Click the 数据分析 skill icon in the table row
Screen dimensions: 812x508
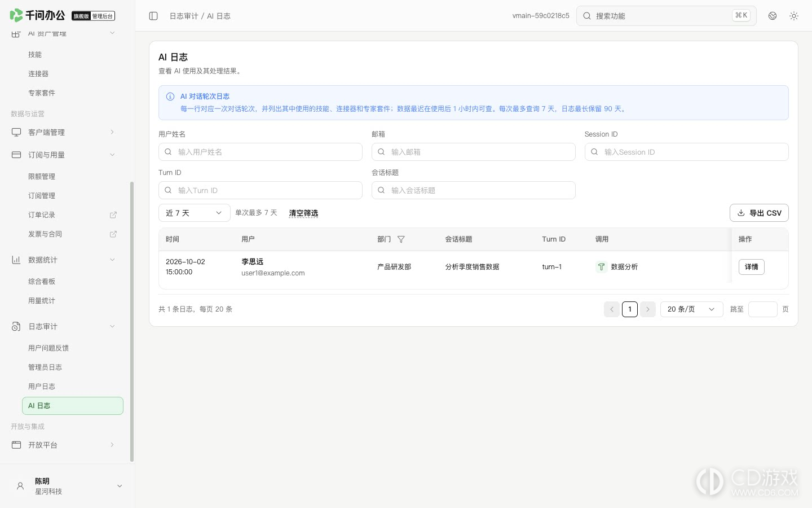(601, 267)
